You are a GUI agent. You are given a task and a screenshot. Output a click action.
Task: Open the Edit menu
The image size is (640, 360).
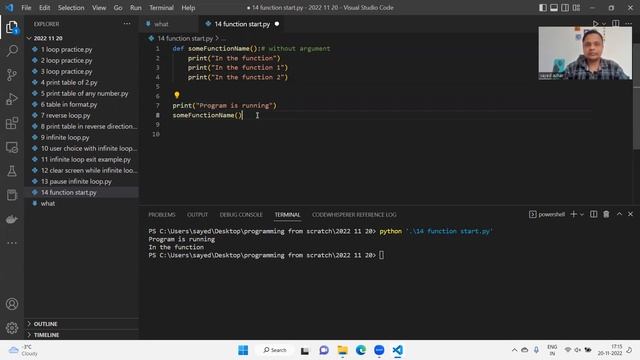point(44,8)
